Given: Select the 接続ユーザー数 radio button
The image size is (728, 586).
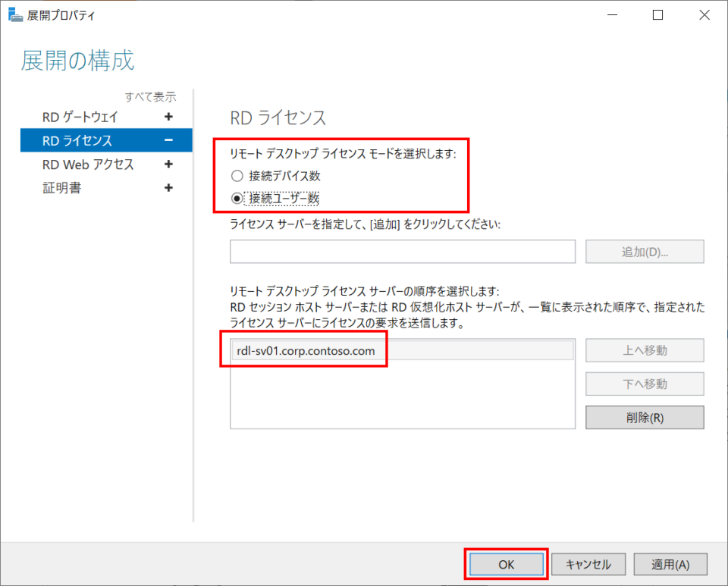Looking at the screenshot, I should (237, 199).
